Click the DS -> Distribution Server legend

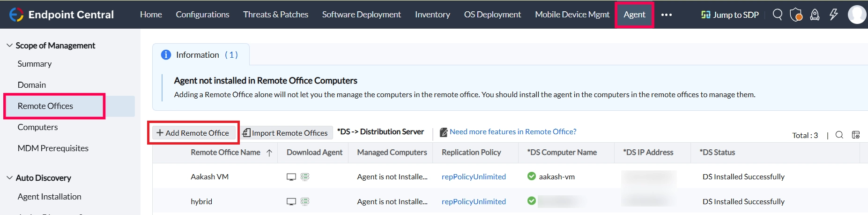[380, 132]
